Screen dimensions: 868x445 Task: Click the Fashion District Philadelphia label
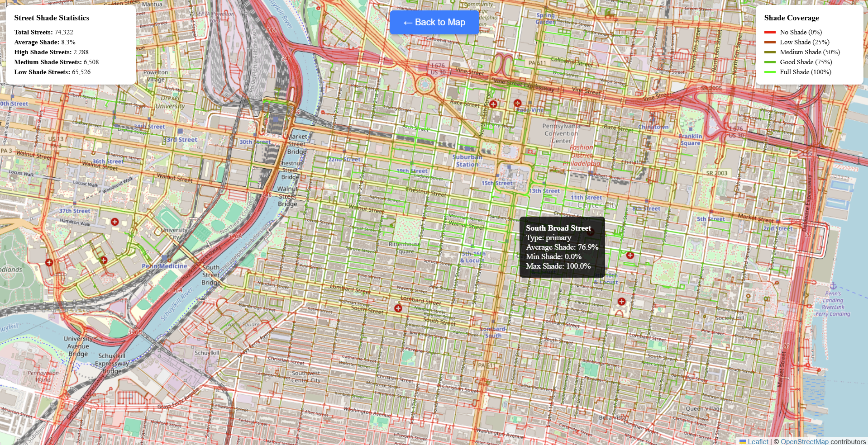(582, 155)
